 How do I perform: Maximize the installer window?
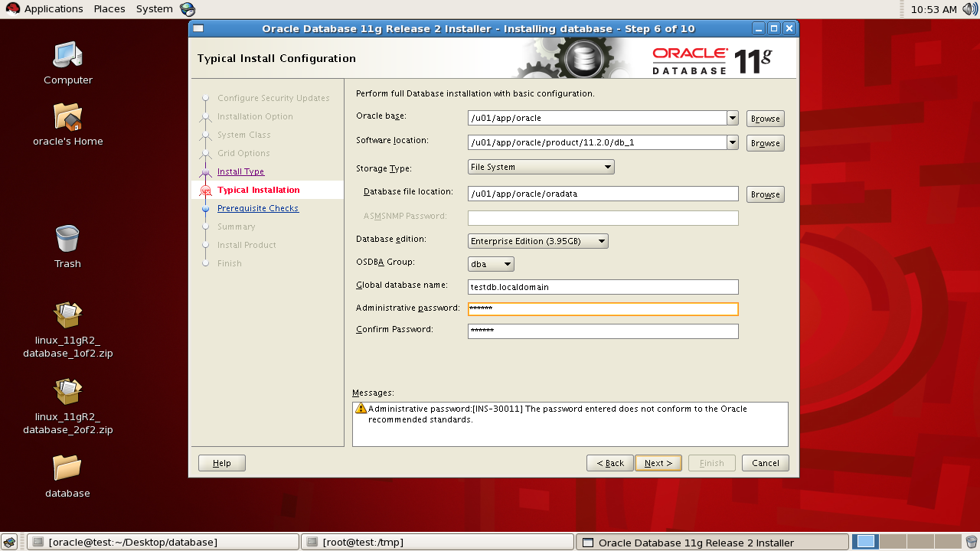774,28
